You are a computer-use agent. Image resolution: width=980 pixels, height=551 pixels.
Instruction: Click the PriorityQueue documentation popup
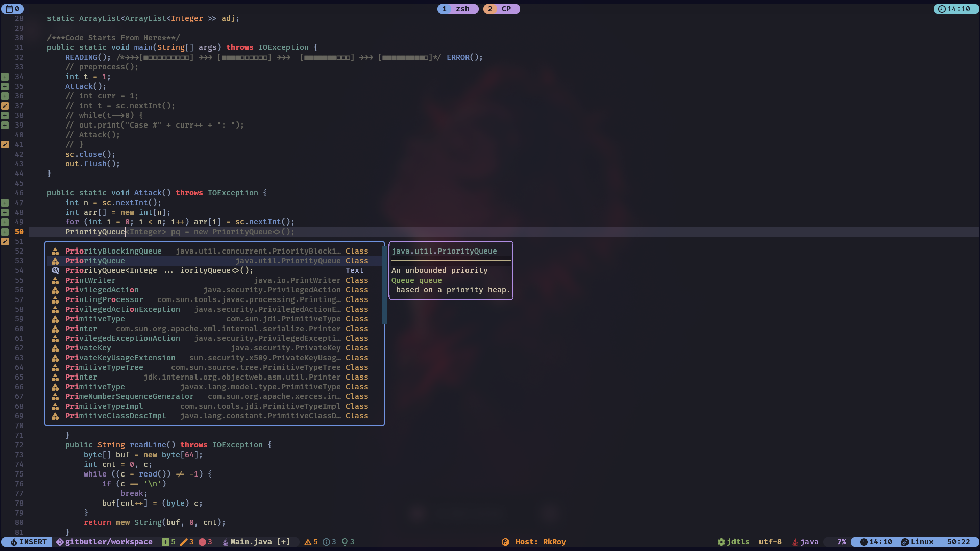tap(451, 270)
